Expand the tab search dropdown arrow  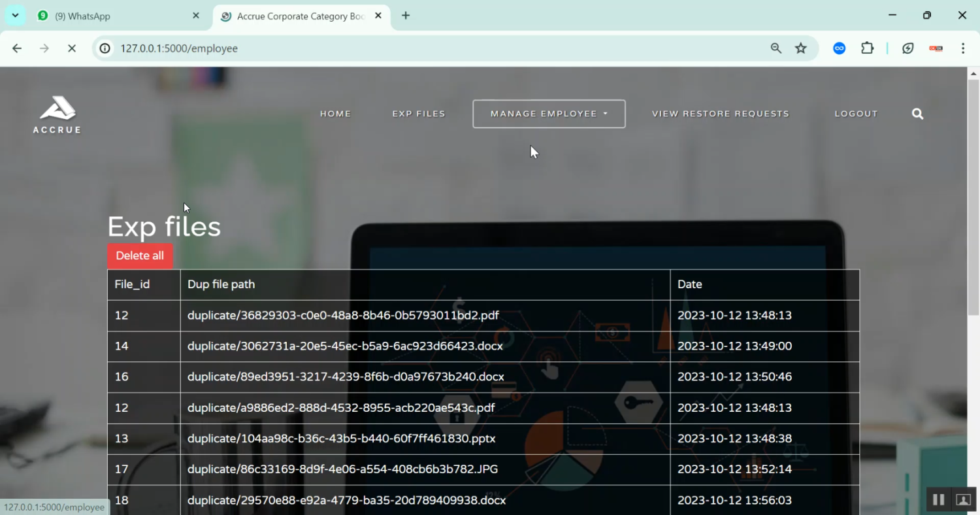[15, 16]
